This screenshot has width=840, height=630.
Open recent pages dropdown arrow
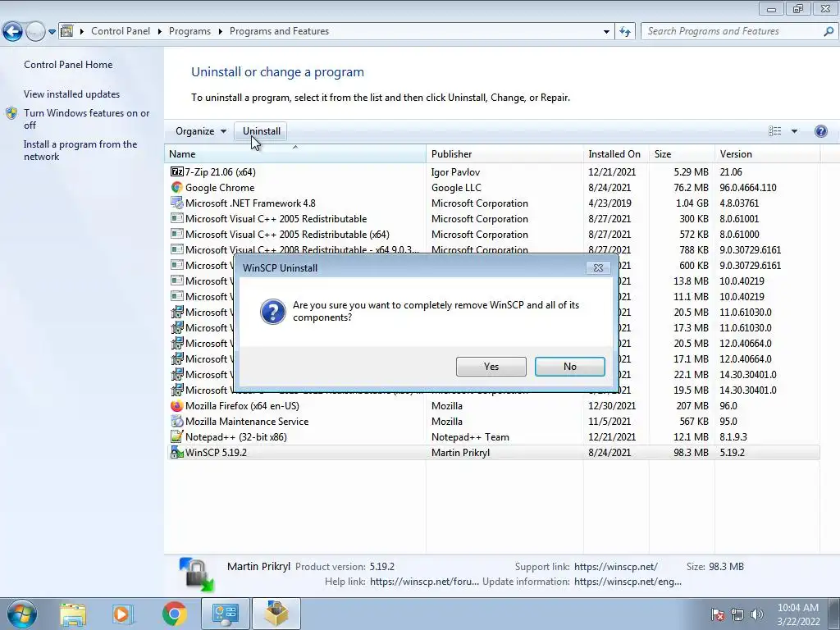point(52,32)
